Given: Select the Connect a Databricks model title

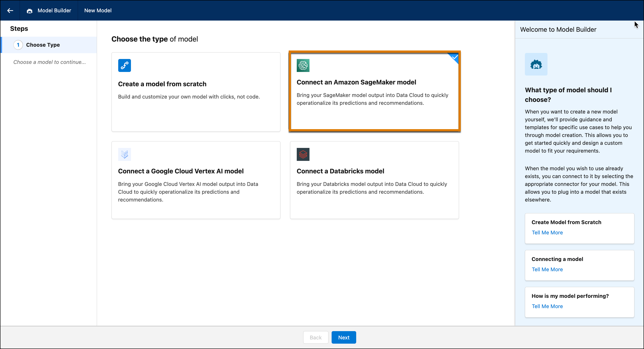Looking at the screenshot, I should click(340, 171).
